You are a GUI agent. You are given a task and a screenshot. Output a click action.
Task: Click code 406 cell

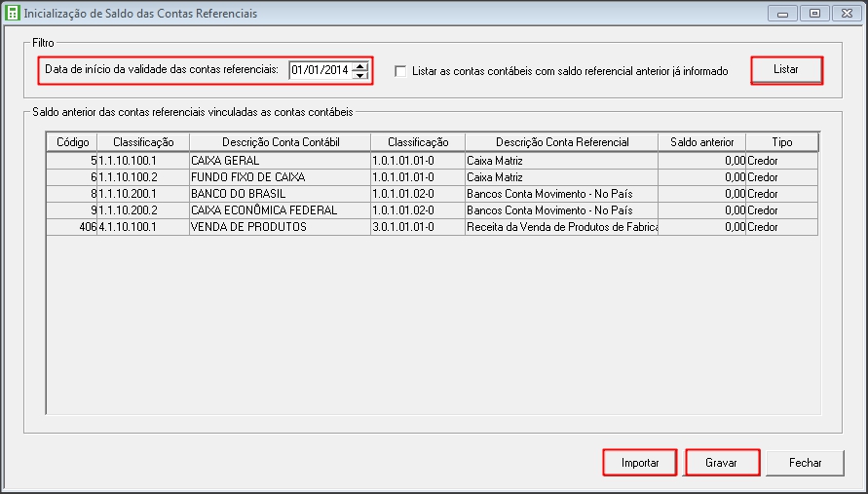coord(72,227)
